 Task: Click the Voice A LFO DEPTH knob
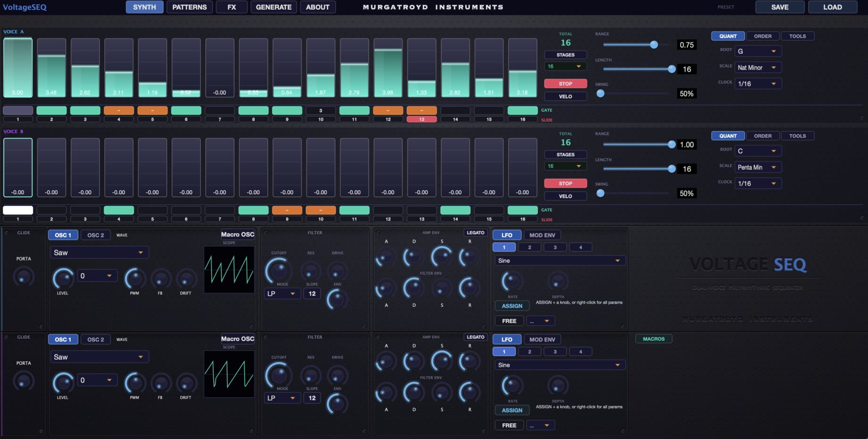558,281
